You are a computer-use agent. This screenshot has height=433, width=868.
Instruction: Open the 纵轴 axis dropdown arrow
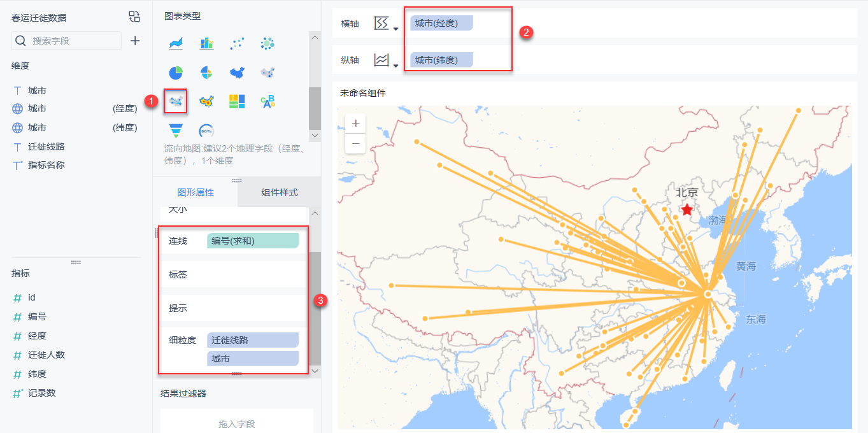click(x=395, y=64)
